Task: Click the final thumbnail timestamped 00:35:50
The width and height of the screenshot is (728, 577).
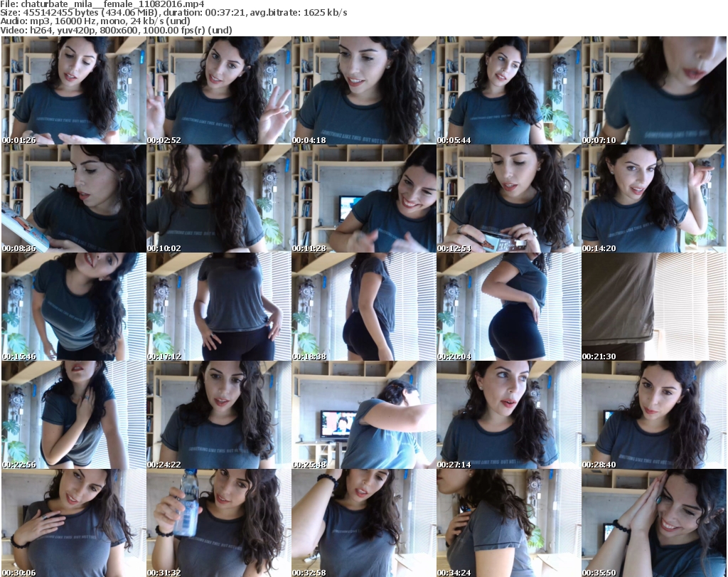Action: (654, 523)
